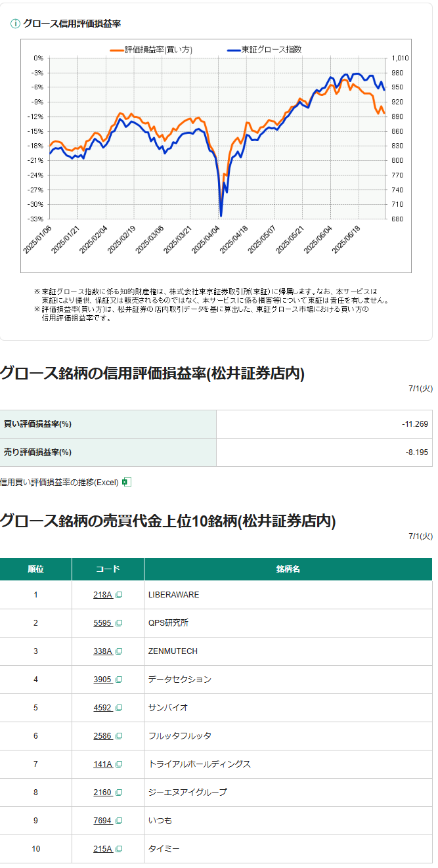Click the Excel icon next to 信用買い評価損益率の推移
Image resolution: width=438 pixels, height=868 pixels.
click(127, 482)
